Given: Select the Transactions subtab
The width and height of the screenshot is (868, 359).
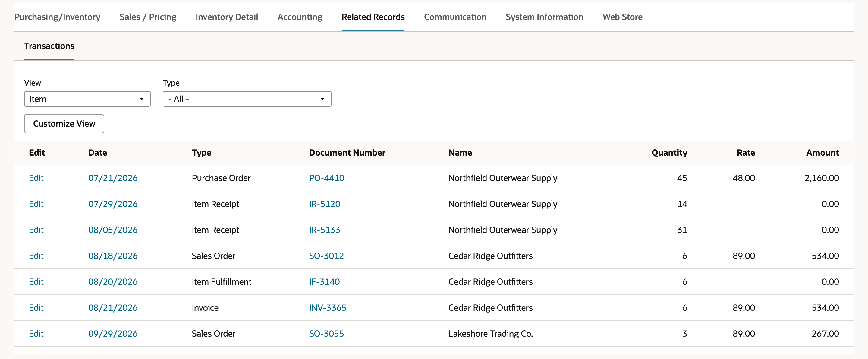Looking at the screenshot, I should [49, 46].
